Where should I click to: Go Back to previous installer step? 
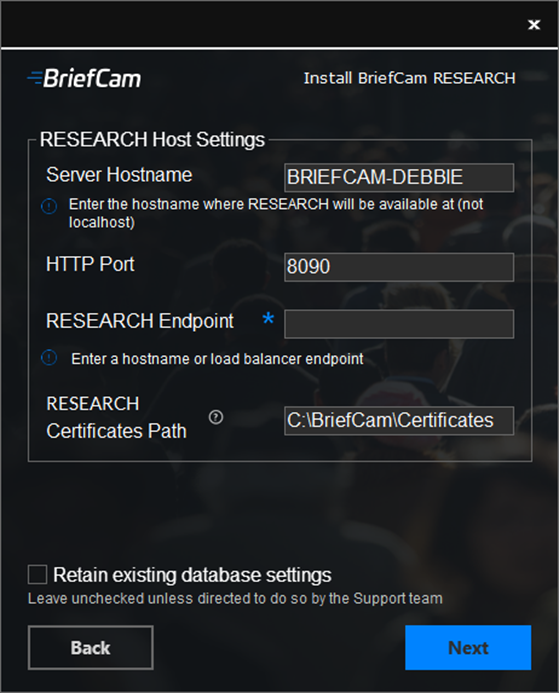(91, 647)
